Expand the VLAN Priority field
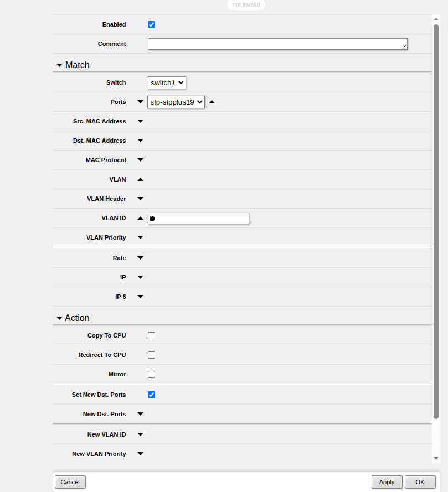Viewport: 448px width, 492px height. 140,237
